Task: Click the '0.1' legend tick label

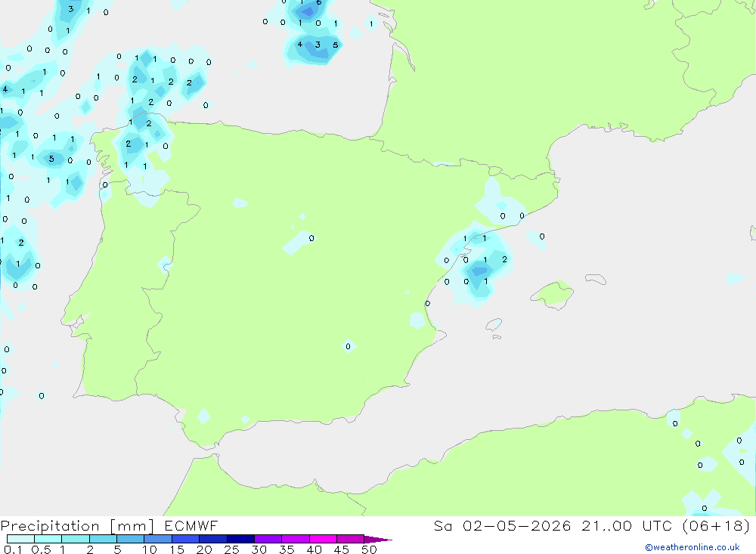Action: point(13,549)
